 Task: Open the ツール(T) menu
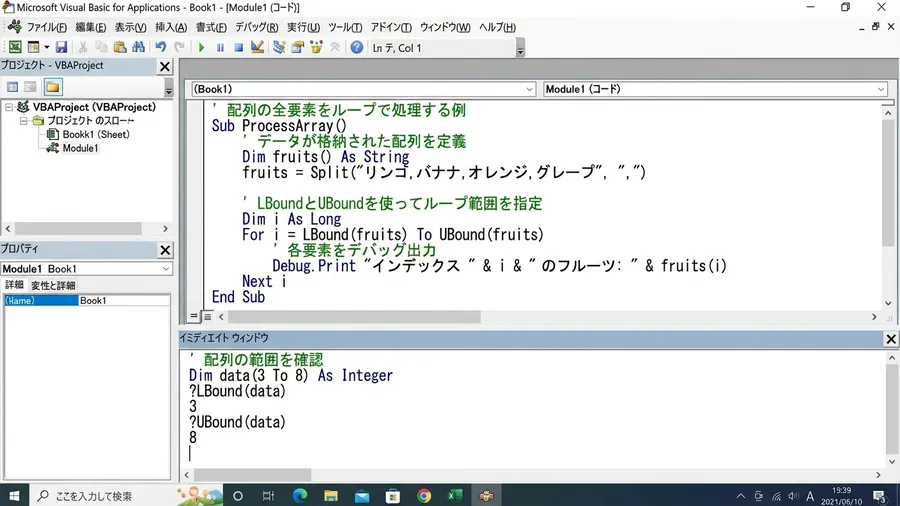[345, 27]
